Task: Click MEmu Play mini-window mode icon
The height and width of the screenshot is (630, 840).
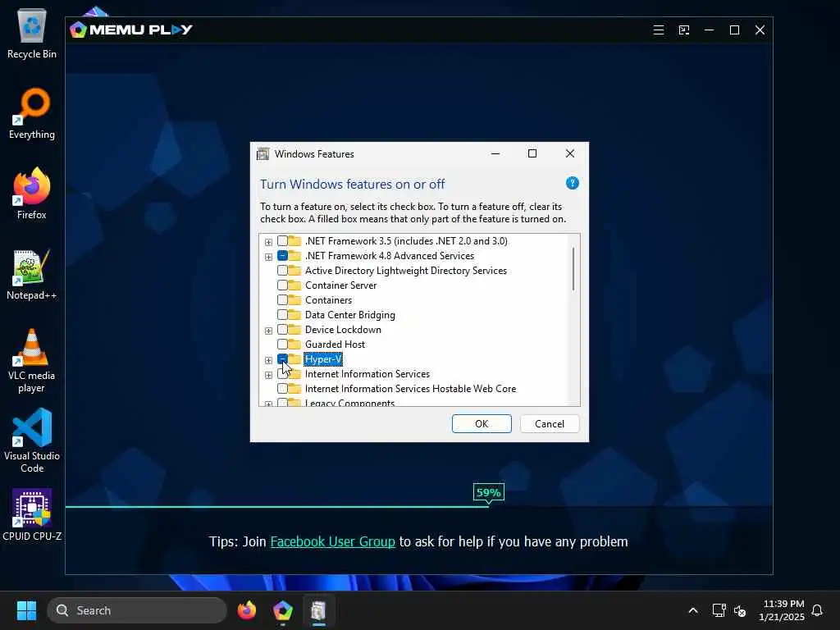Action: coord(684,30)
